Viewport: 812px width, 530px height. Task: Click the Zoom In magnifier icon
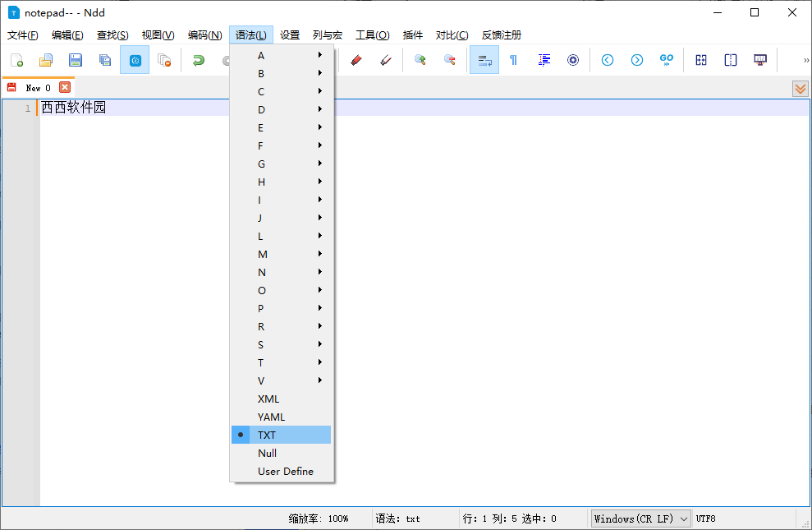click(x=420, y=60)
